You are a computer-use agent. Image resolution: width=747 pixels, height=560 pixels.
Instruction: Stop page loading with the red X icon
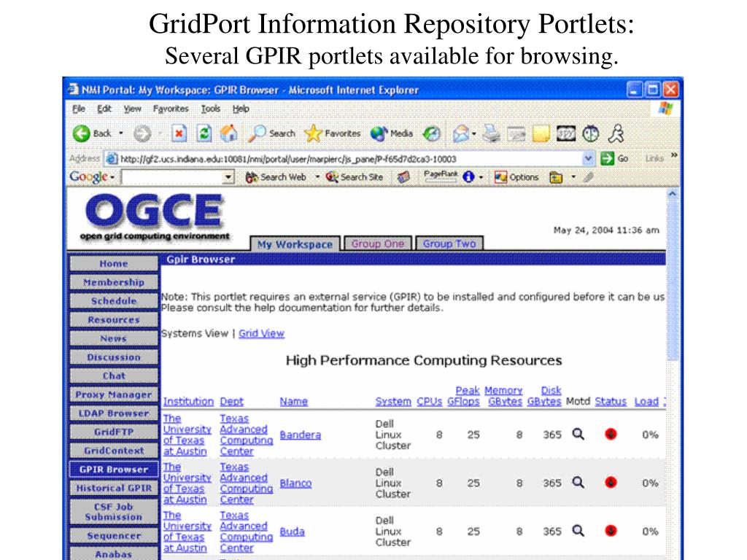point(179,134)
